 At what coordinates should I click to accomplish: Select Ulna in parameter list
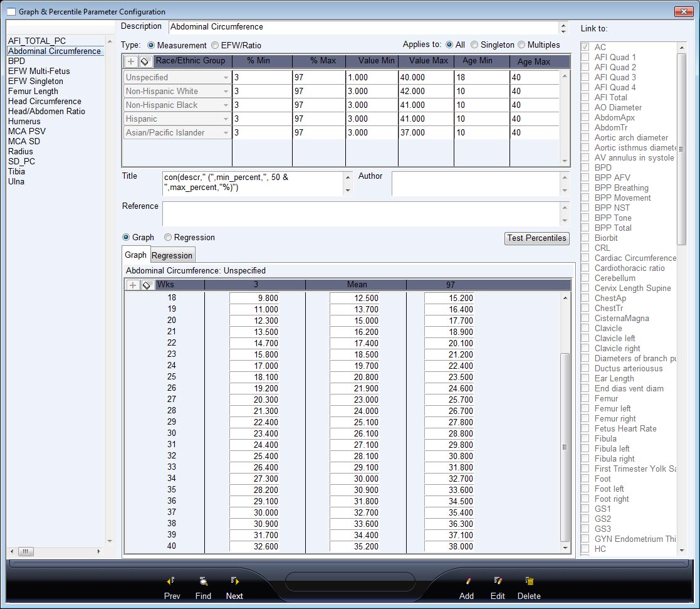coord(16,181)
